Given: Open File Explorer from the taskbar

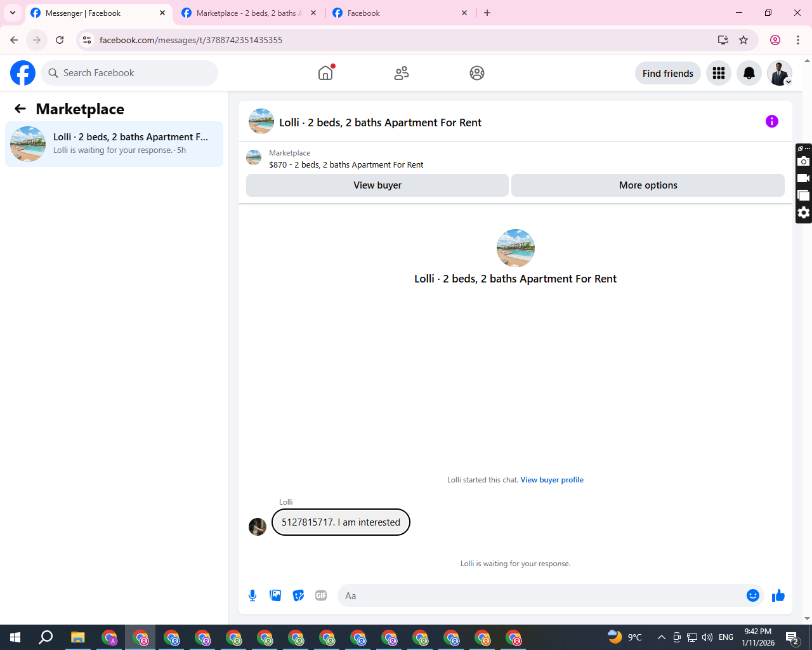Looking at the screenshot, I should (77, 637).
